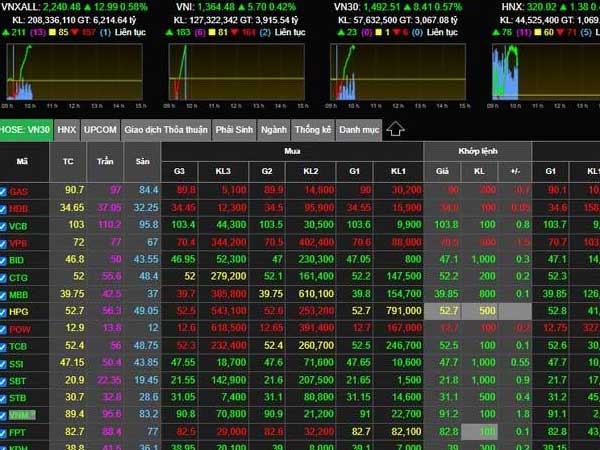Viewport: 600px width, 450px height.
Task: Open the HNX index chart
Action: click(x=546, y=72)
